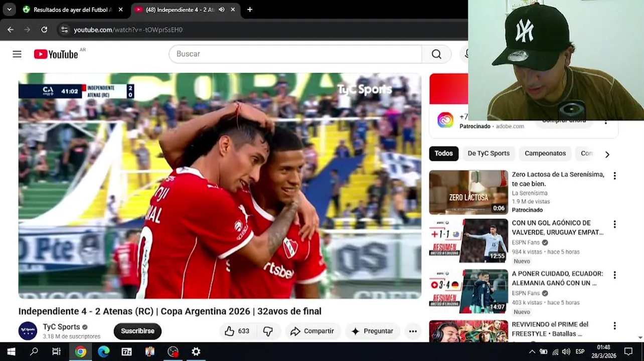Click the page vertical scrollbar down arrow
Viewport: 644px width, 361px height.
coord(640,338)
